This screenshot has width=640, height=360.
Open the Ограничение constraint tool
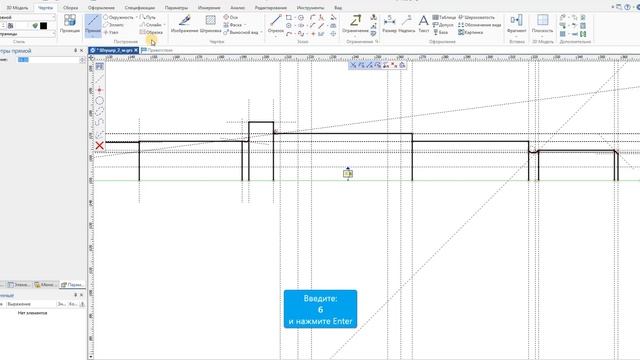click(x=355, y=24)
